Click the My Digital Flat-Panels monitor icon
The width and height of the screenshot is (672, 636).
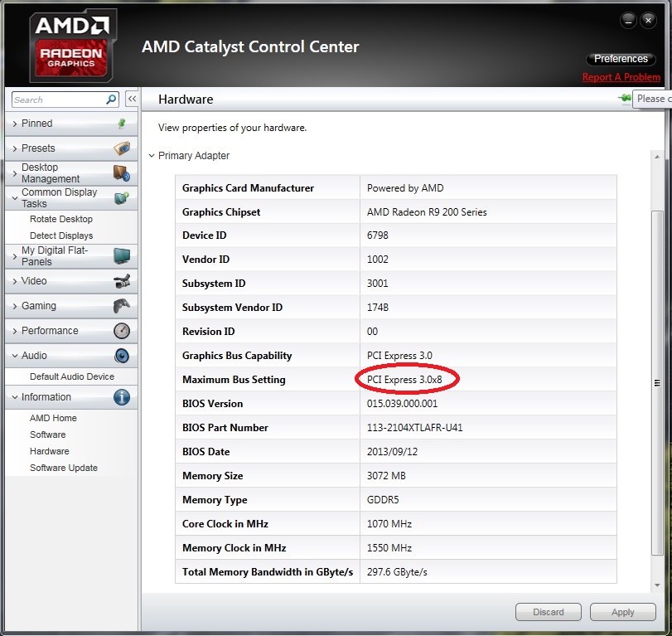(122, 256)
